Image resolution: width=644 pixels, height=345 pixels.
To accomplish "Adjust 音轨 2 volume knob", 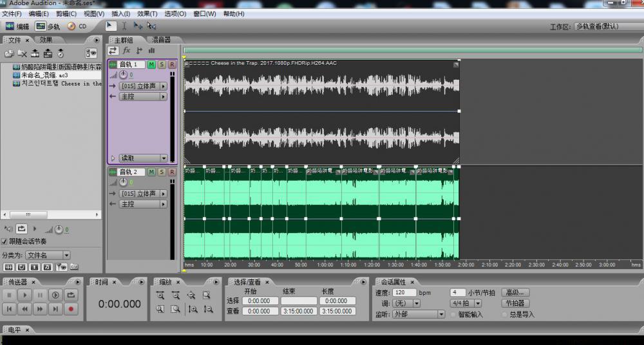I will click(x=123, y=182).
